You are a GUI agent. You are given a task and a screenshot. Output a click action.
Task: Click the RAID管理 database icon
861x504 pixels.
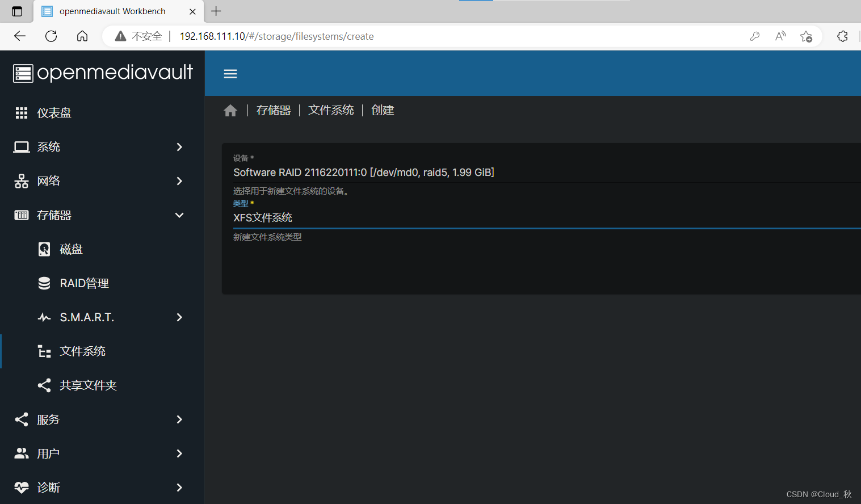tap(44, 283)
